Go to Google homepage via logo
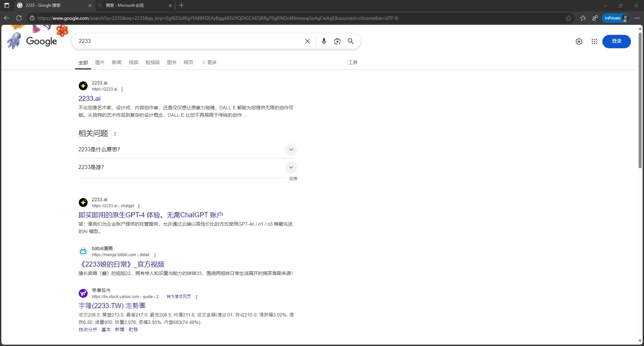The image size is (644, 346). 42,41
